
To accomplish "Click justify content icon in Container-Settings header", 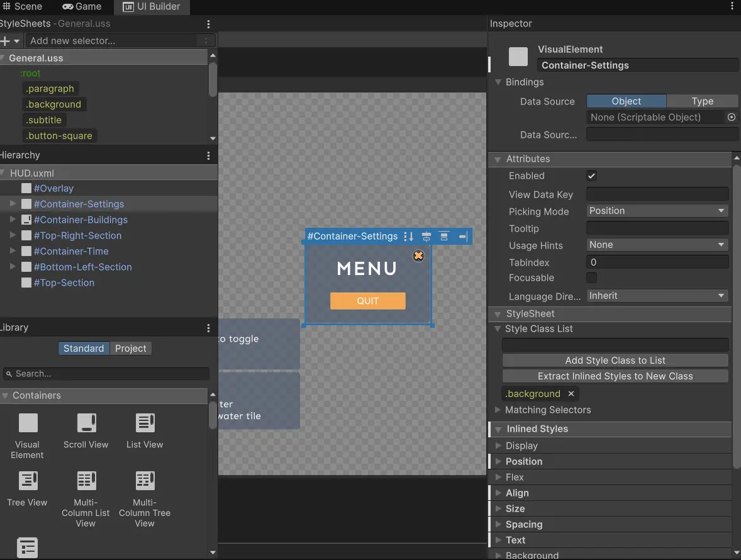I will click(x=444, y=237).
